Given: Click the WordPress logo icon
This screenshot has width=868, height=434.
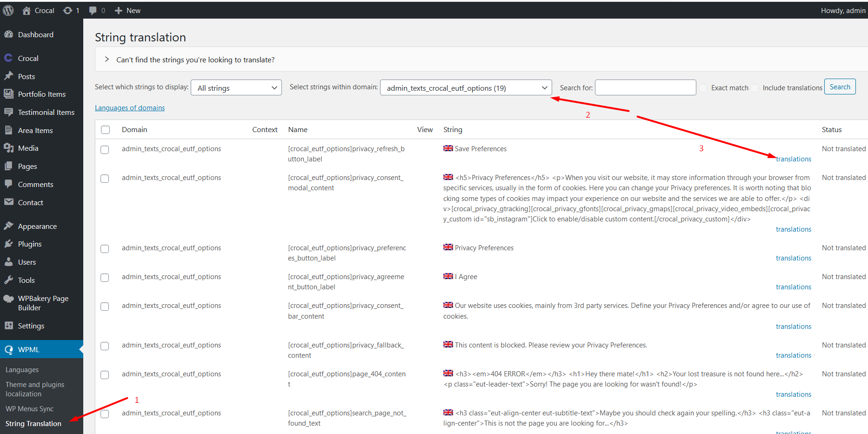Looking at the screenshot, I should (8, 10).
